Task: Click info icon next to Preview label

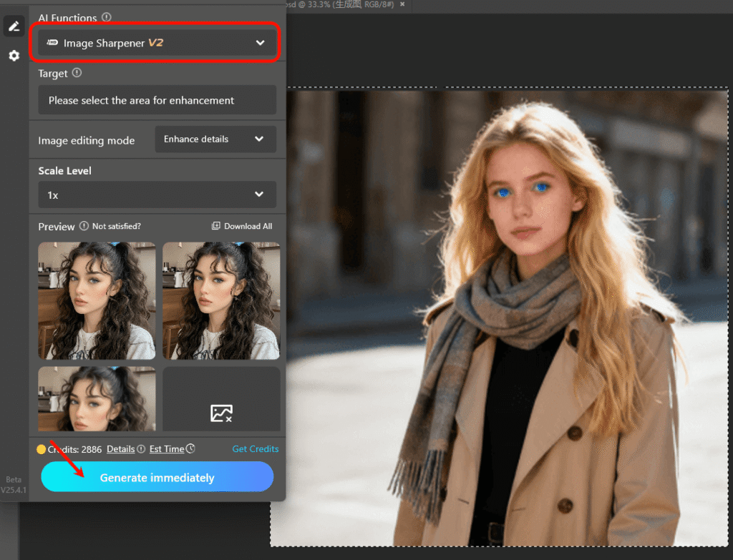Action: point(84,226)
